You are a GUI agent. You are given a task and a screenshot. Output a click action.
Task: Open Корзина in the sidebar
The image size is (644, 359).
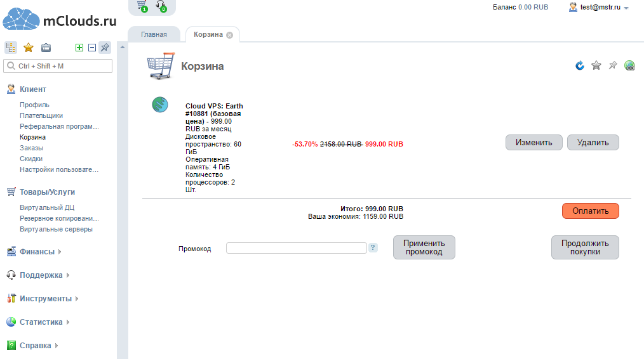coord(32,137)
